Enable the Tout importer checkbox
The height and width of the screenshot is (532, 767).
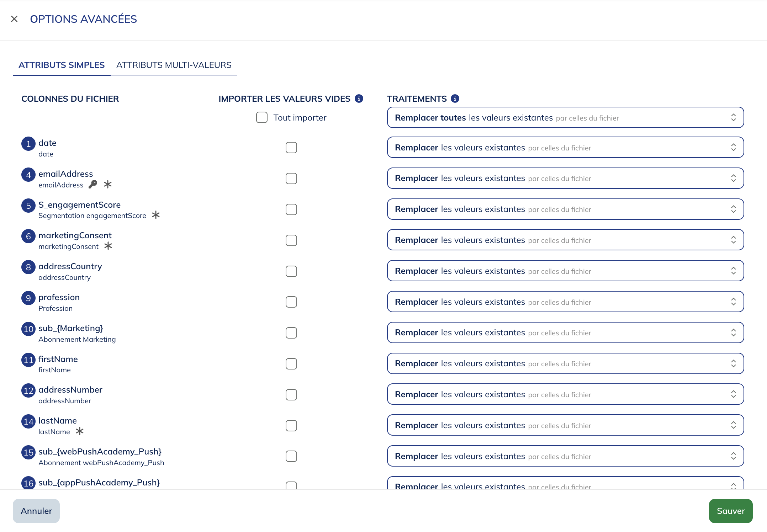tap(261, 117)
